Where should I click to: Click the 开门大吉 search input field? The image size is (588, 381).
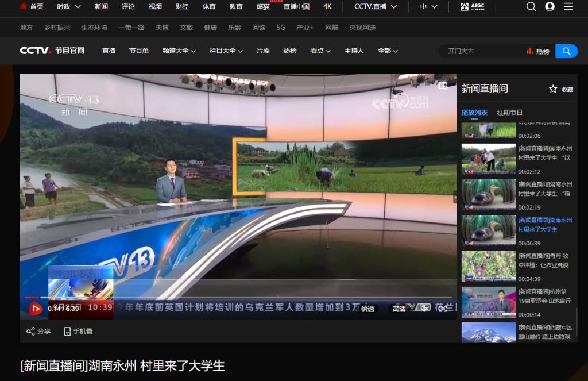[x=482, y=51]
